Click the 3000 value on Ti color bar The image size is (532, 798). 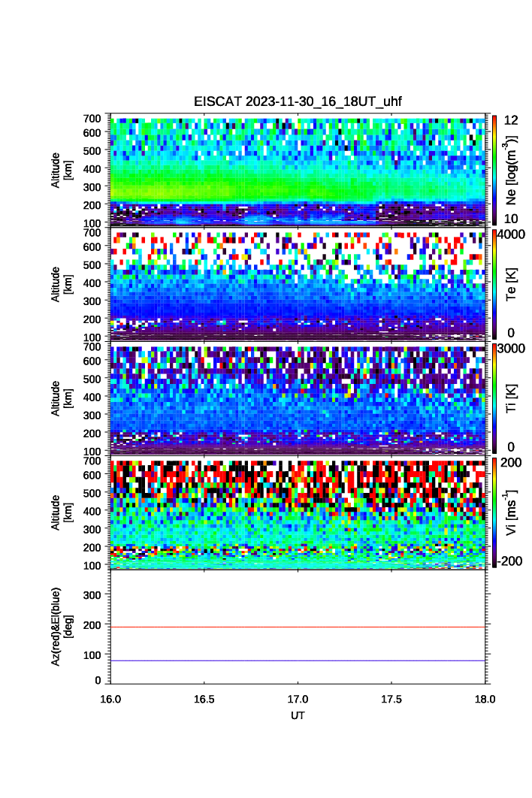pos(512,349)
